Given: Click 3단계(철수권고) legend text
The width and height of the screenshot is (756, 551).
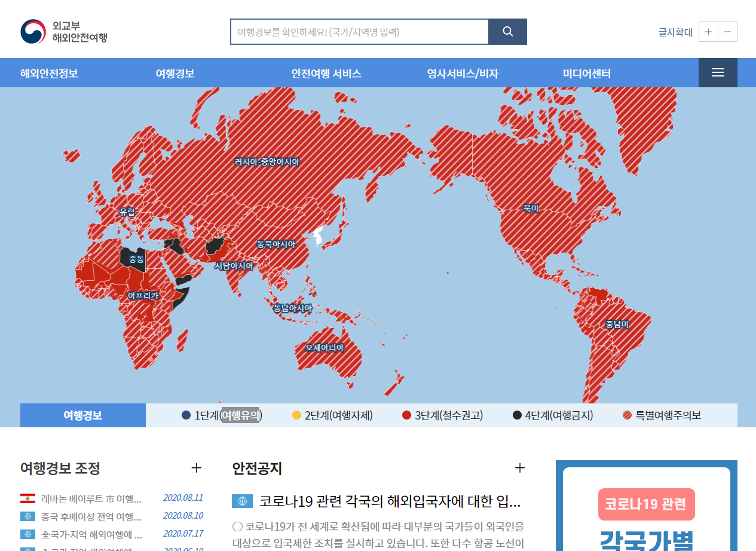Looking at the screenshot, I should (449, 415).
